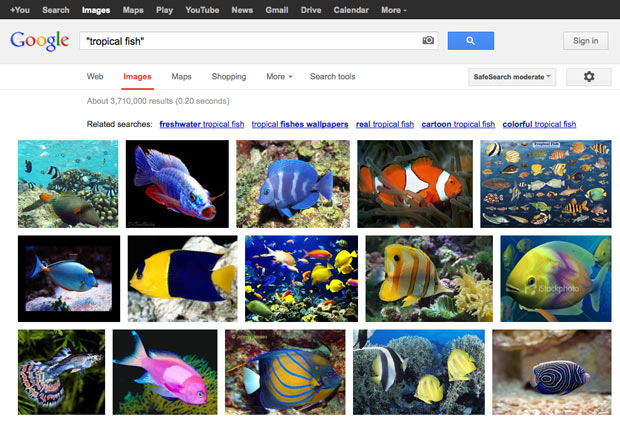Select the Images results tab
The image size is (620, 422).
(x=137, y=77)
